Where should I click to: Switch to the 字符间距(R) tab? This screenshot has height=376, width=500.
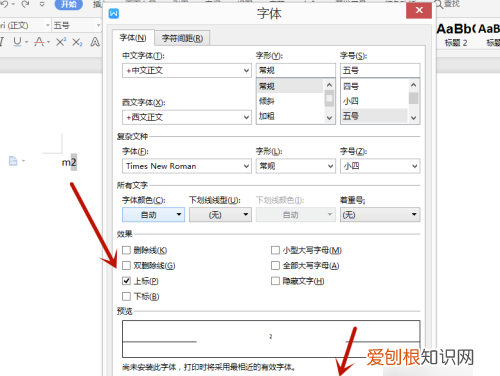[182, 38]
